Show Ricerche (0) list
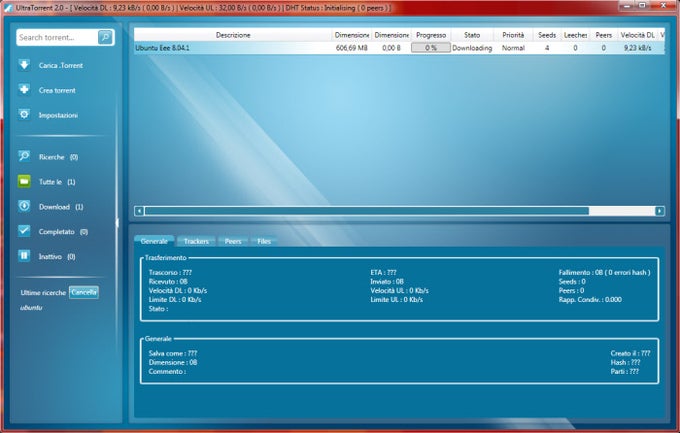680x433 pixels. coord(59,157)
